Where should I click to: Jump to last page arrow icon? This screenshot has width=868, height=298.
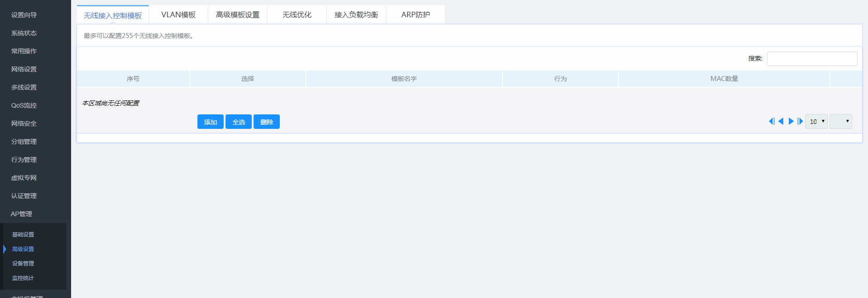pyautogui.click(x=800, y=121)
